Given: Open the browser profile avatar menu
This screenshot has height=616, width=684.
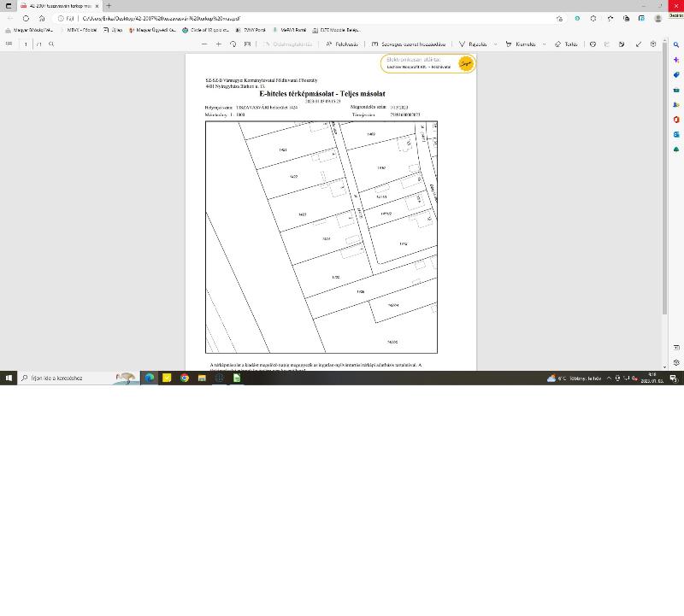Looking at the screenshot, I should (657, 19).
